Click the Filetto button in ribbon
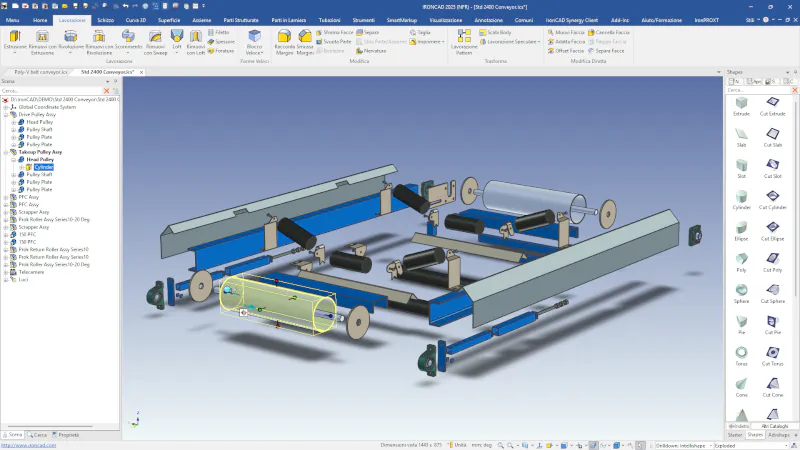This screenshot has height=450, width=800. 221,32
